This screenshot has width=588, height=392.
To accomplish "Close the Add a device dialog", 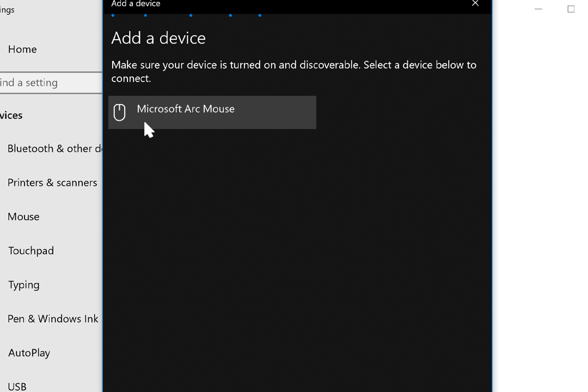I will [x=475, y=4].
